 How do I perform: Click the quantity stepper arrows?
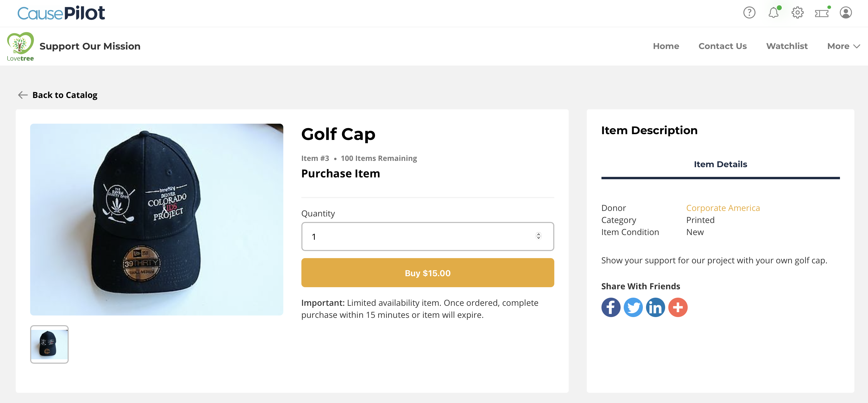click(x=538, y=236)
